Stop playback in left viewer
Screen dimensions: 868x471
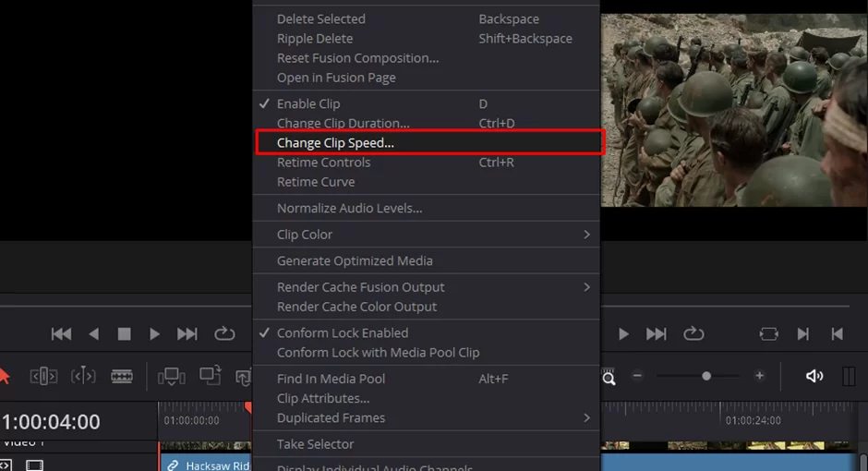124,333
